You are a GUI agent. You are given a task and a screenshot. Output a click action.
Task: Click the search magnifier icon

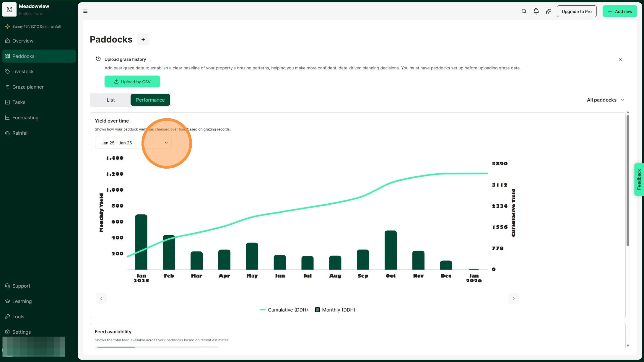pos(524,11)
